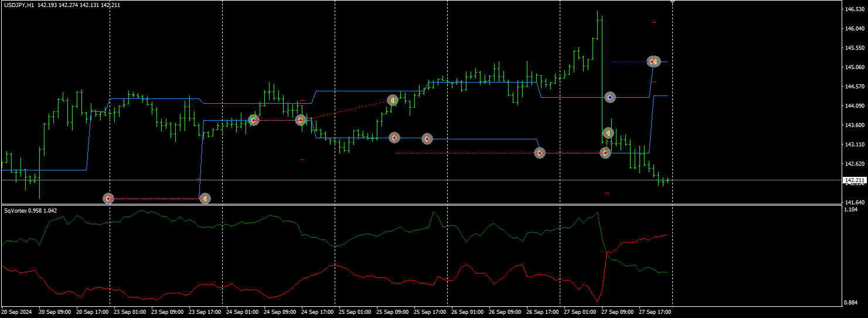Click the 20 Sep 2024 date label
The height and width of the screenshot is (318, 868).
(15, 312)
